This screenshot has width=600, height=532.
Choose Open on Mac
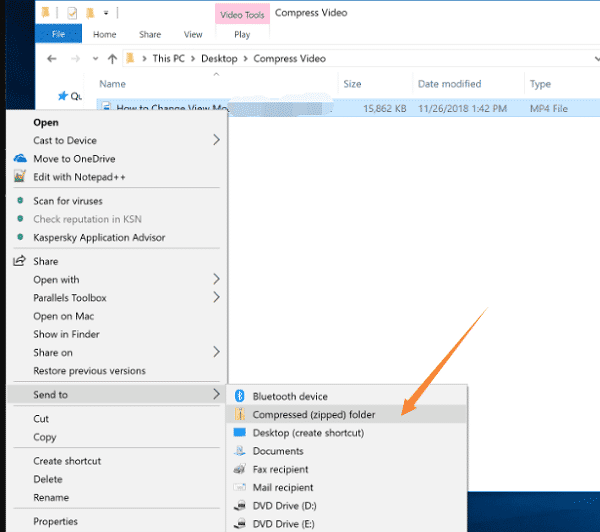117,316
